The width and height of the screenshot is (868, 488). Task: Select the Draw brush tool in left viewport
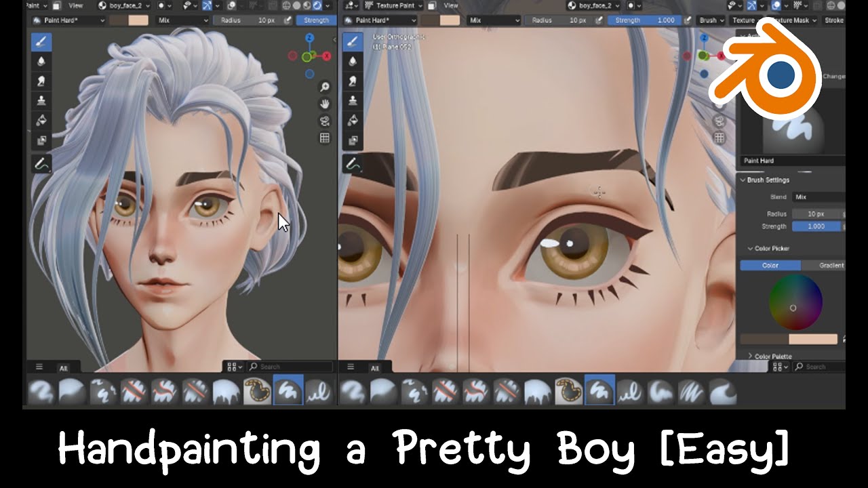[x=41, y=41]
